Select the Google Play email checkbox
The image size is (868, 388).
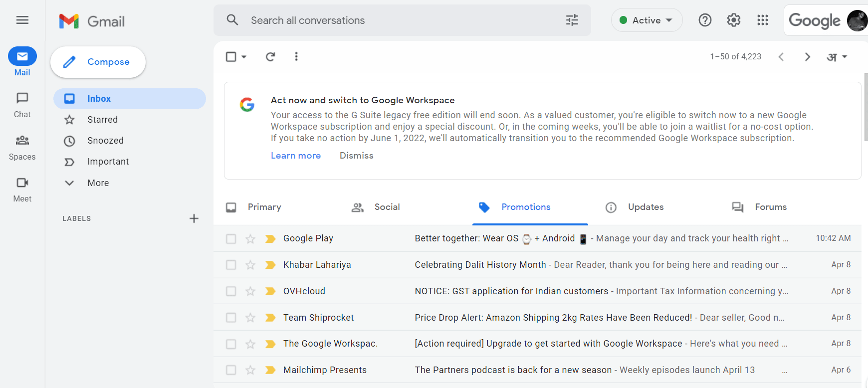[x=231, y=239]
